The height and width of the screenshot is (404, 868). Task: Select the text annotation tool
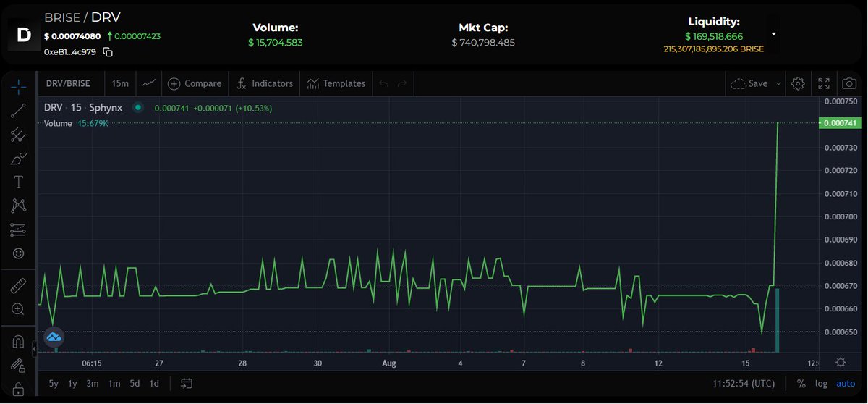19,182
